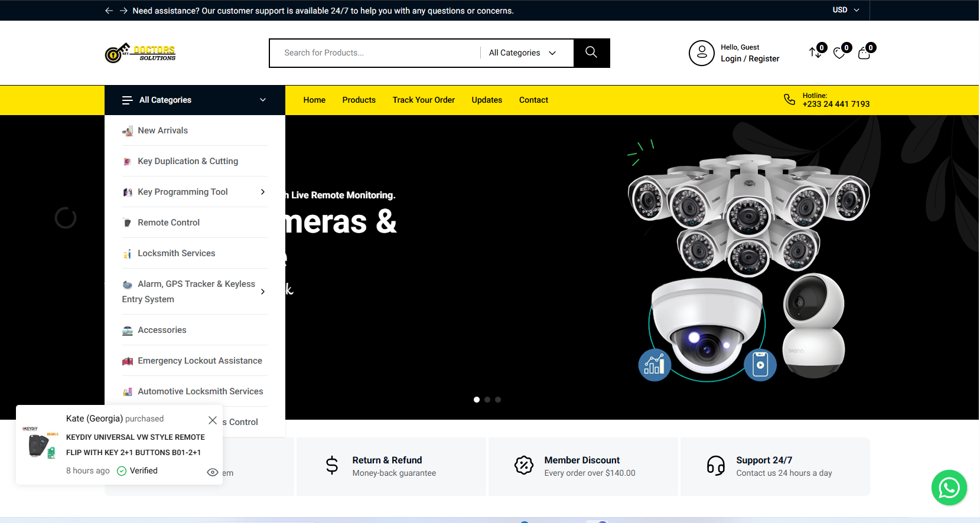
Task: Click the eye icon on purchase popup
Action: (x=213, y=472)
